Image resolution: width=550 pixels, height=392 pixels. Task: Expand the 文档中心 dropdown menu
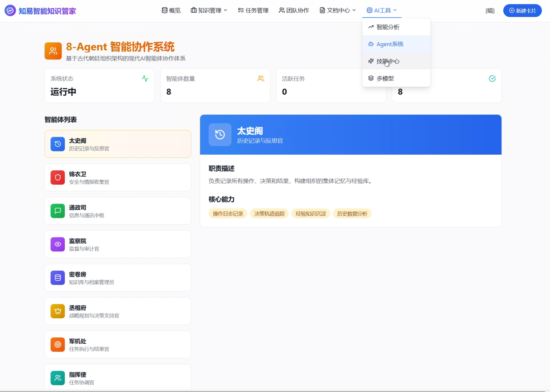tap(338, 10)
